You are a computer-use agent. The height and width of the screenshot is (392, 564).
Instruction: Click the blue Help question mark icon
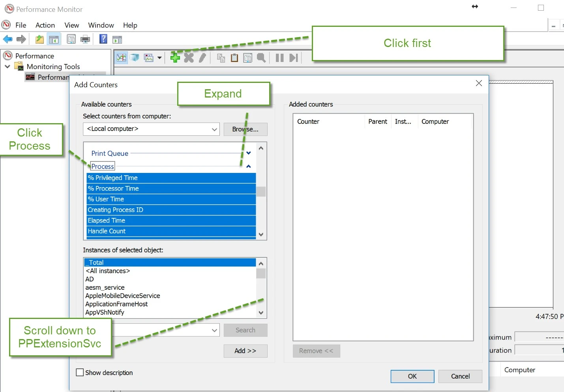coord(103,39)
